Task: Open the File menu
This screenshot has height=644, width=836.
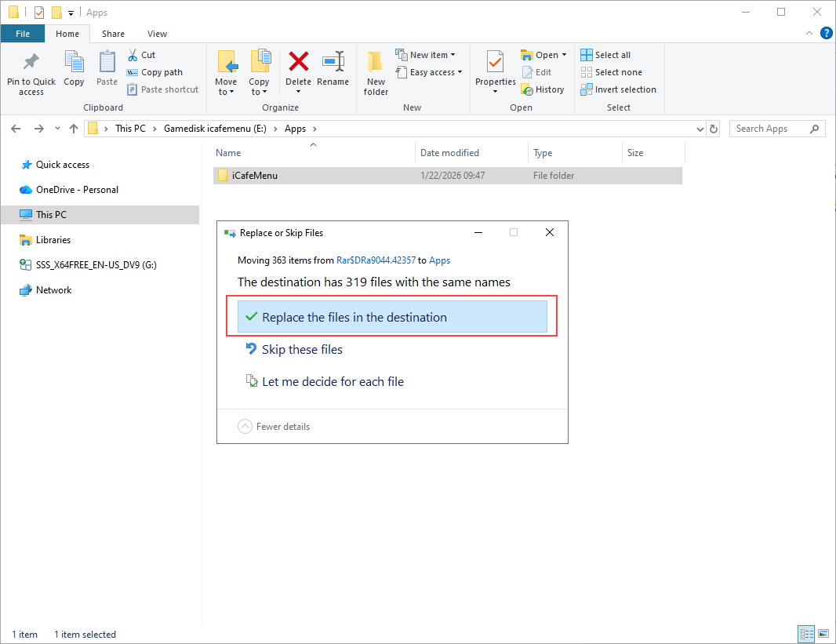Action: 23,34
